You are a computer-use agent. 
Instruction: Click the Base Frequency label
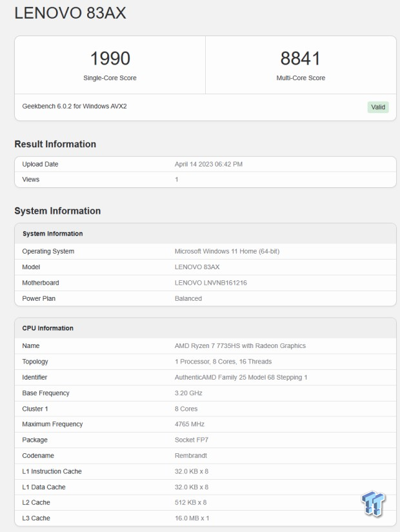(x=46, y=393)
